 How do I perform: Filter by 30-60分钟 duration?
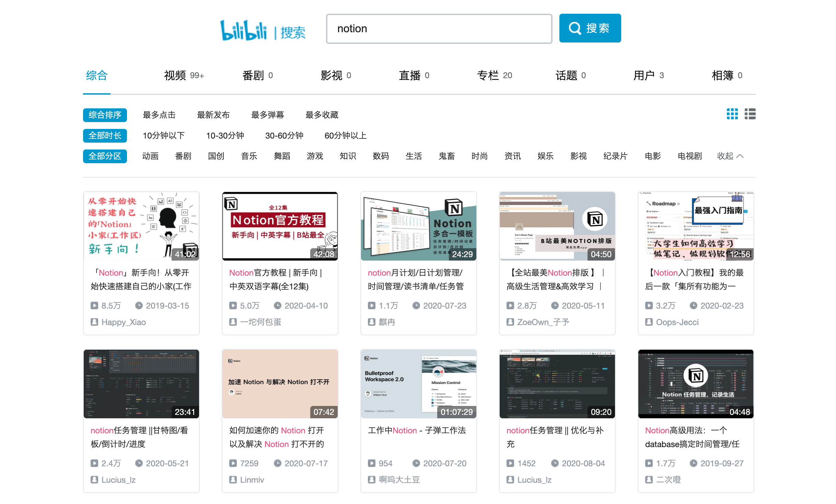[x=285, y=136]
